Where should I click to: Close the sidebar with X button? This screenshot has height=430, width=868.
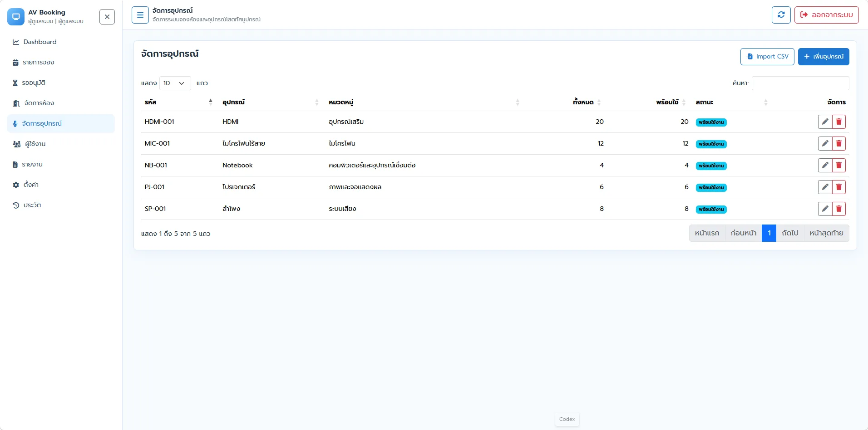coord(107,17)
